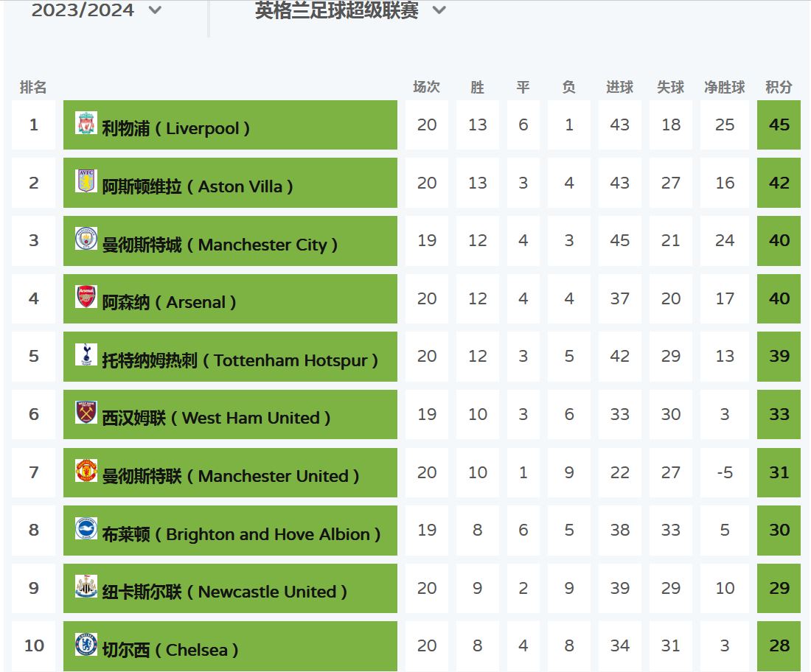Click Liverpool's 45 points cell

[779, 125]
